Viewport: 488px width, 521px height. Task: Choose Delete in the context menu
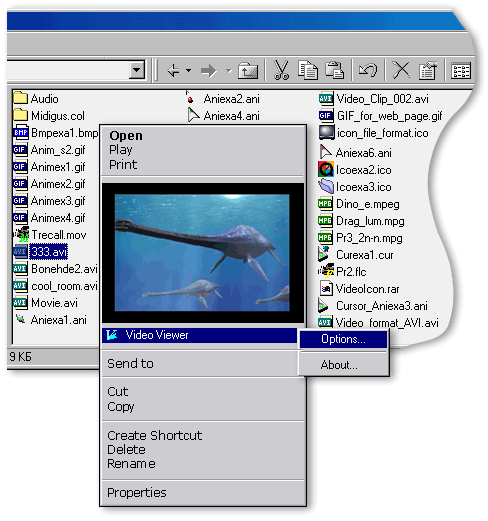tap(126, 450)
